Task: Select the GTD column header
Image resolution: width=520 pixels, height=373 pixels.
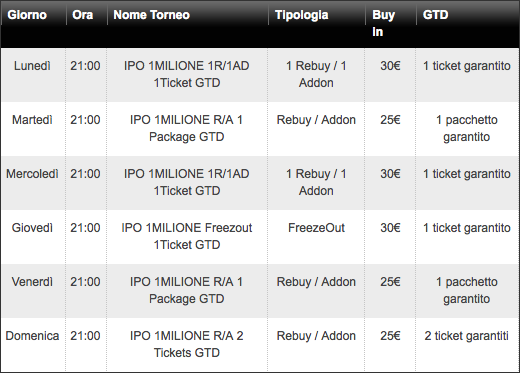Action: tap(435, 15)
